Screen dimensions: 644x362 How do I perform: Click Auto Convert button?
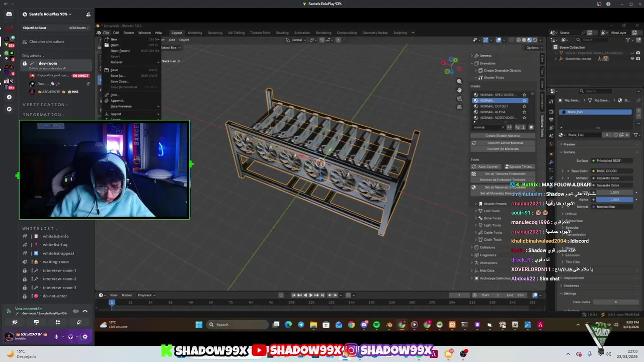click(x=486, y=166)
